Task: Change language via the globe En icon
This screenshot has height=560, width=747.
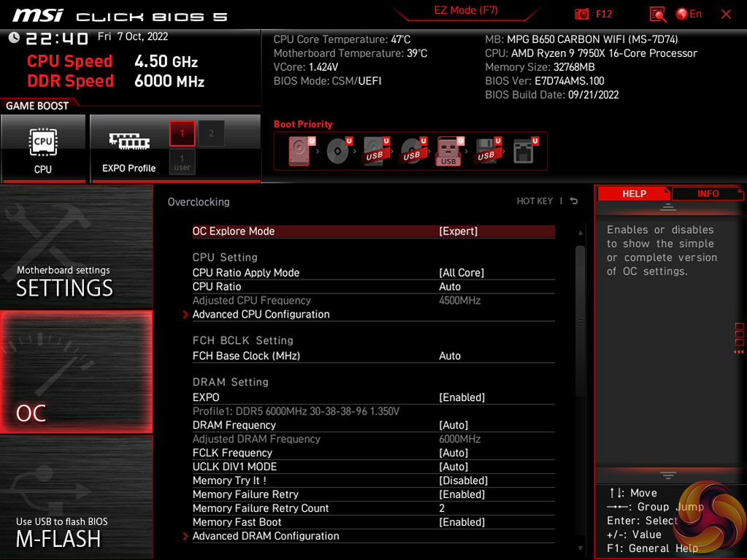Action: 688,14
